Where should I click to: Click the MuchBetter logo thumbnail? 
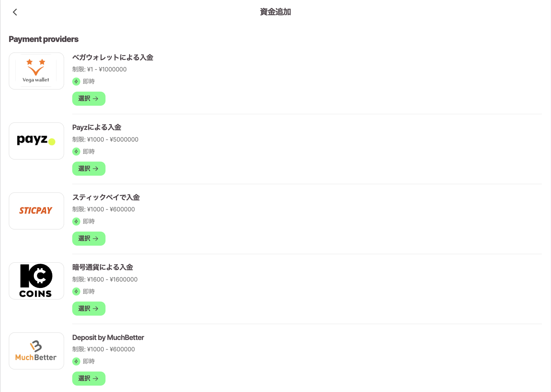36,351
